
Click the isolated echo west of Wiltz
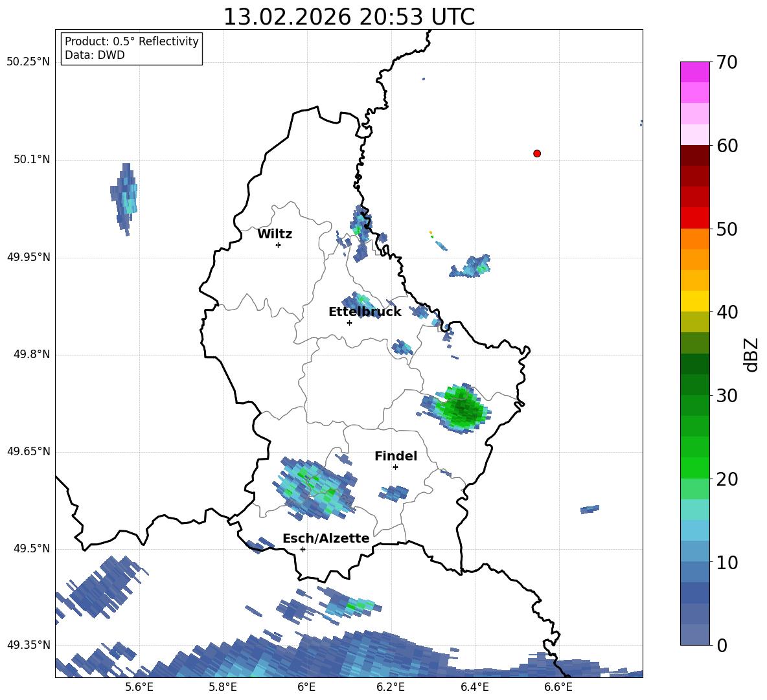[x=125, y=198]
